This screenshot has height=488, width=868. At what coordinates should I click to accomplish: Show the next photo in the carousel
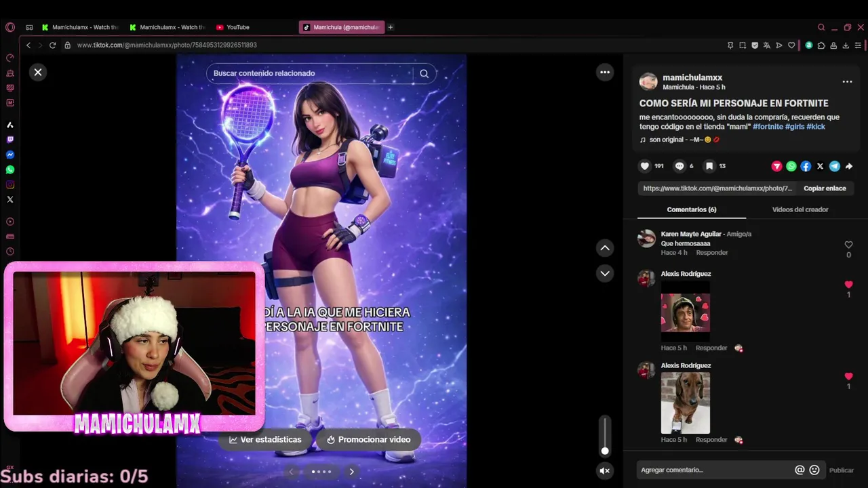351,472
